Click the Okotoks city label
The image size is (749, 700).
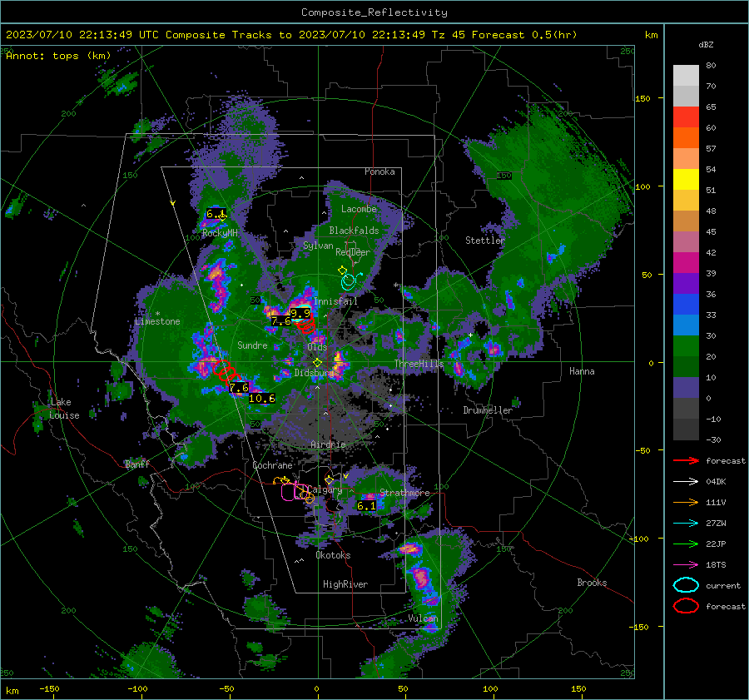pyautogui.click(x=333, y=555)
